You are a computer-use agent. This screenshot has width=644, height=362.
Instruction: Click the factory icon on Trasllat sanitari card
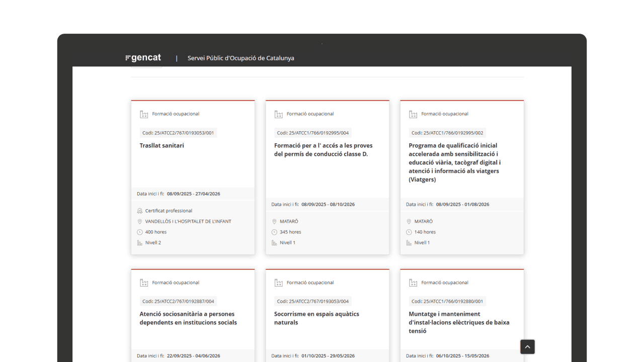pos(144,114)
